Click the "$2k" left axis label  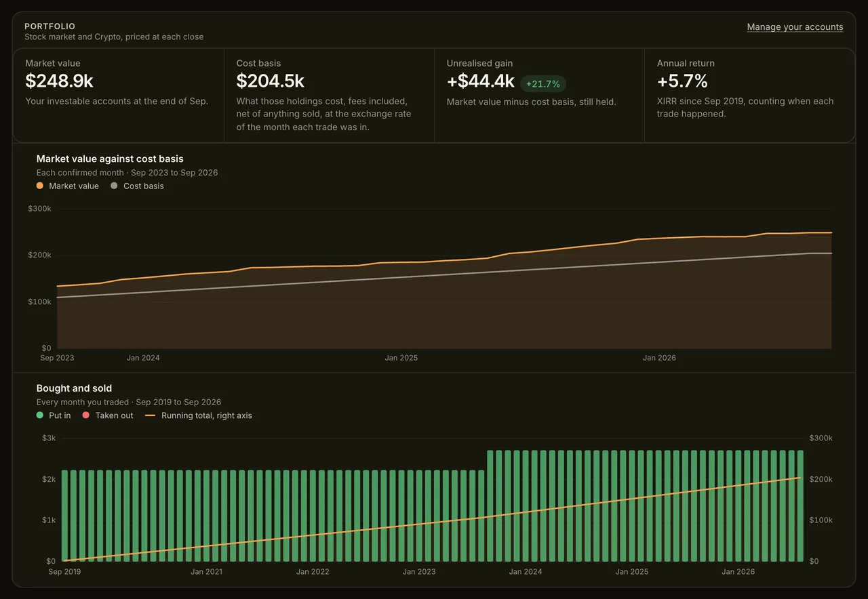point(49,480)
